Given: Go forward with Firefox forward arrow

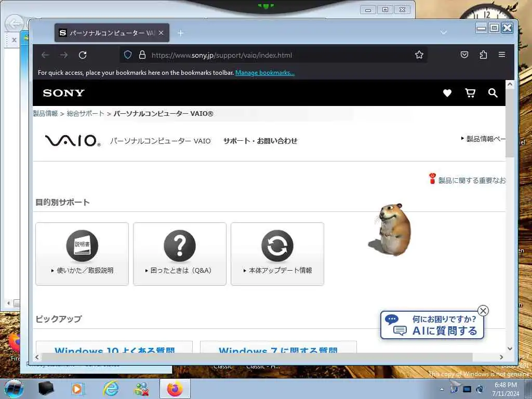Looking at the screenshot, I should [x=64, y=55].
